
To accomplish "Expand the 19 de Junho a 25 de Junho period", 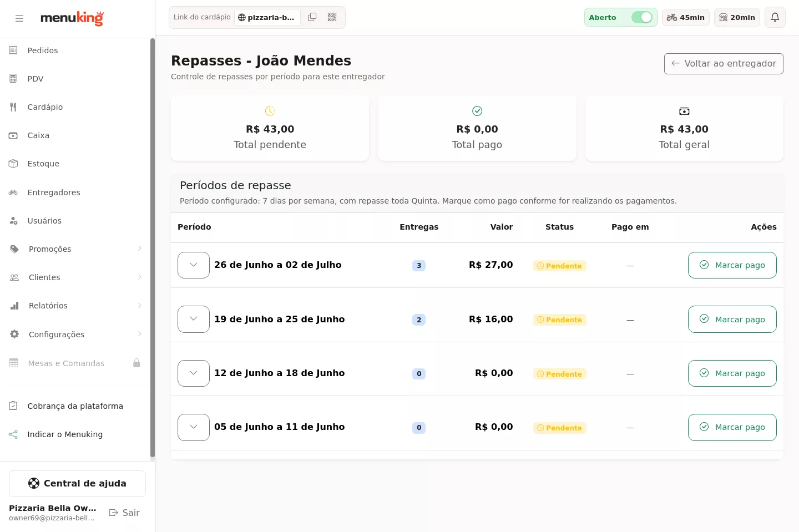I will point(194,319).
